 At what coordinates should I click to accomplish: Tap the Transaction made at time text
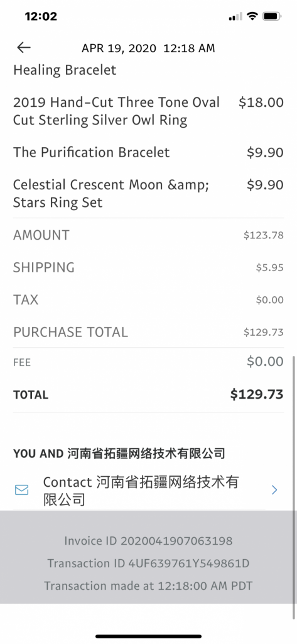(148, 586)
